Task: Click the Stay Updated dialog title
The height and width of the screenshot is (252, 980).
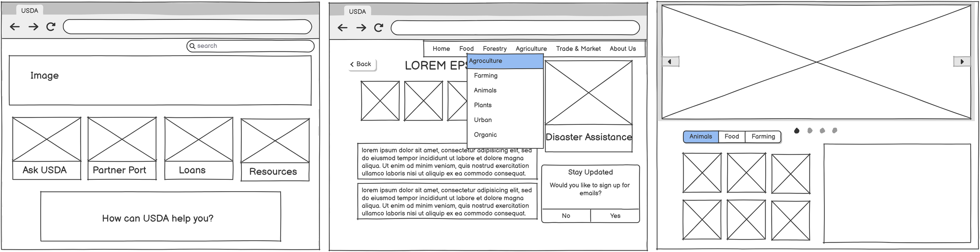Action: coord(590,172)
